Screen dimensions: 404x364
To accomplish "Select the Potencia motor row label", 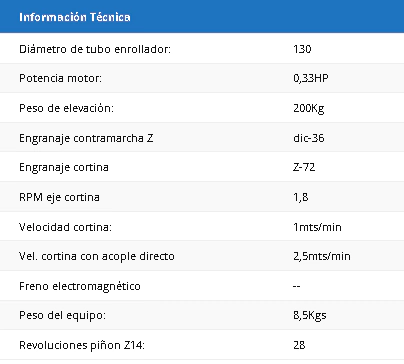I will pos(60,78).
